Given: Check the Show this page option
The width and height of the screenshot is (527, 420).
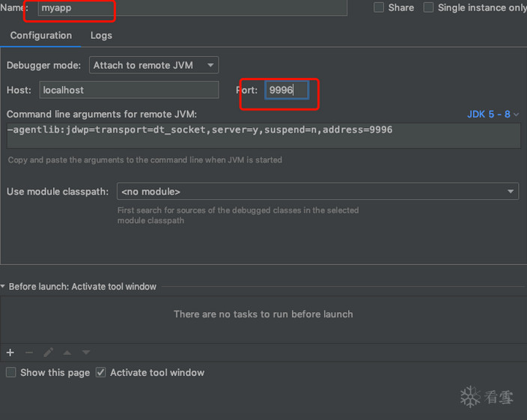Looking at the screenshot, I should [x=11, y=373].
